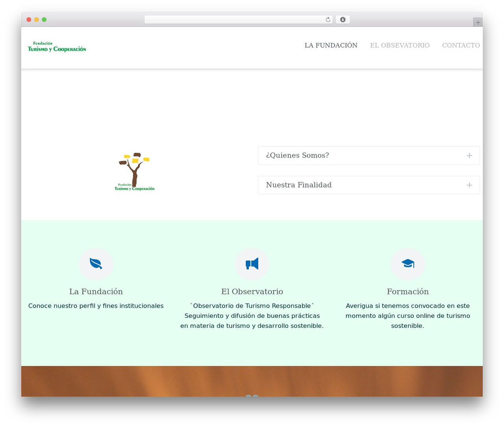Image resolution: width=504 pixels, height=427 pixels.
Task: Click the browser downloads icon
Action: point(343,20)
